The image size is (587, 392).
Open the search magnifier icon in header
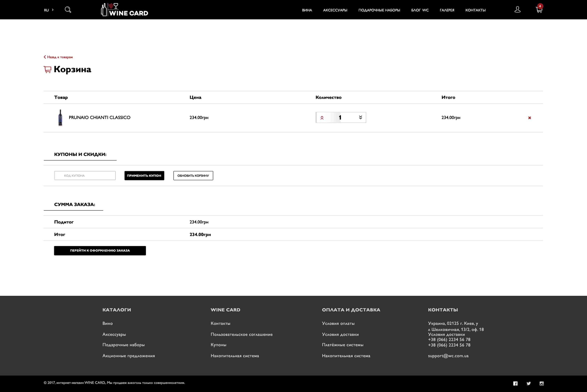pos(68,10)
